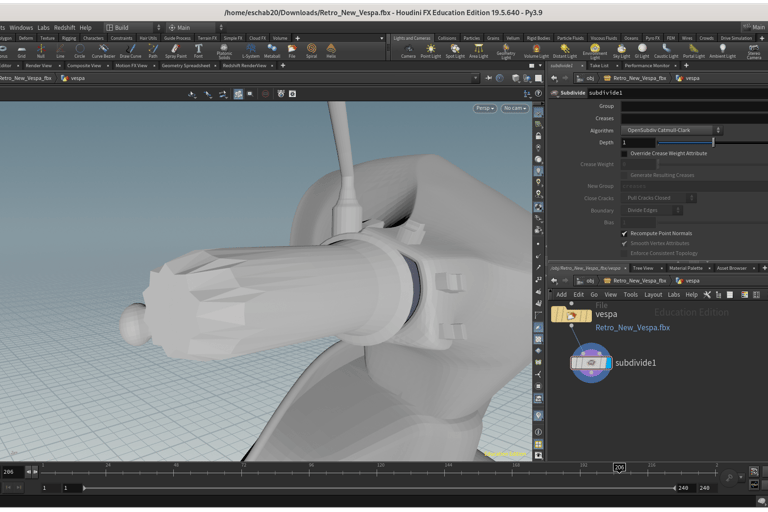768x512 pixels.
Task: Toggle Smooth Vertex Attributes checkbox
Action: coord(625,243)
